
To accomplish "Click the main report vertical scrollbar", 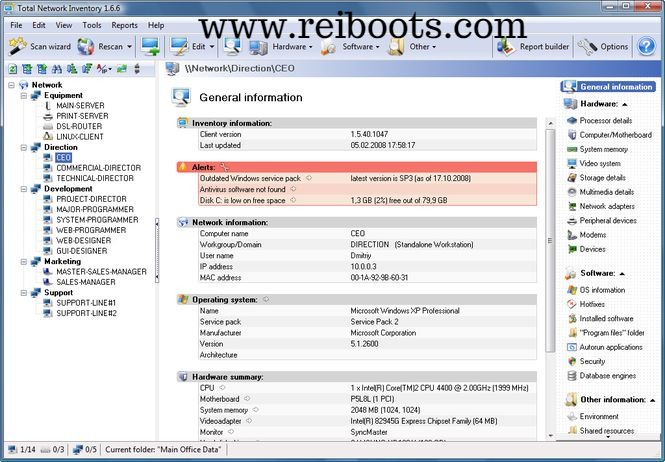I will pyautogui.click(x=550, y=241).
